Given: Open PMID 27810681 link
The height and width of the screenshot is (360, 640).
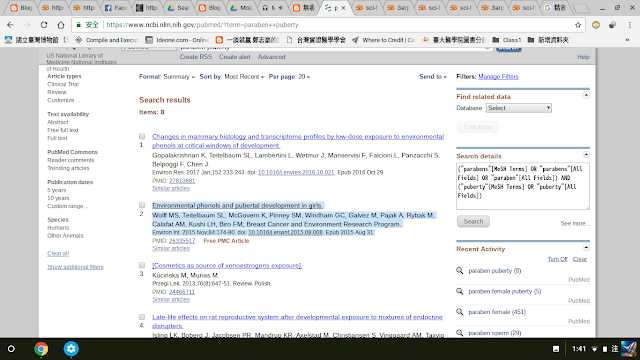Looking at the screenshot, I should coord(182,181).
